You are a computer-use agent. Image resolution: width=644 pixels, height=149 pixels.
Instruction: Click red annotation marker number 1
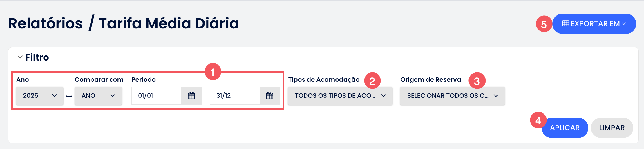[213, 72]
